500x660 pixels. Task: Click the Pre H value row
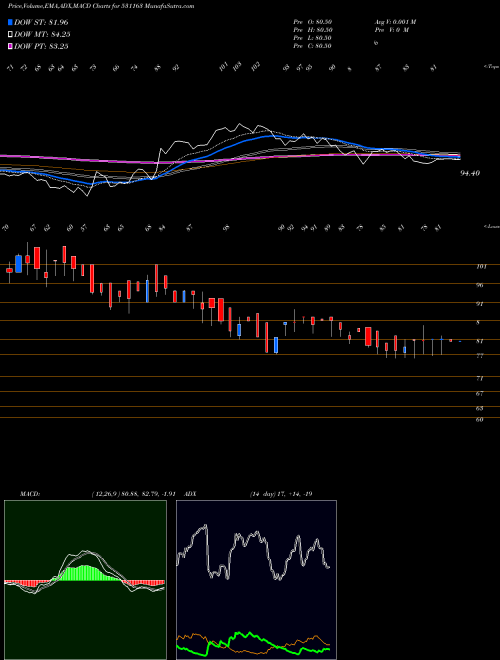coord(313,30)
